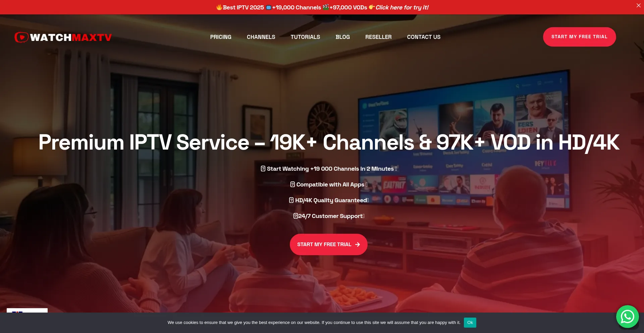Click the TV emoji before +19,000 Channels
Viewport: 644px width, 333px height.
tap(268, 7)
